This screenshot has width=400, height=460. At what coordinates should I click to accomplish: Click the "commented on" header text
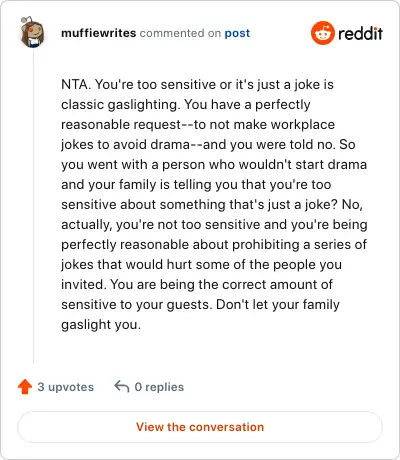tap(180, 33)
